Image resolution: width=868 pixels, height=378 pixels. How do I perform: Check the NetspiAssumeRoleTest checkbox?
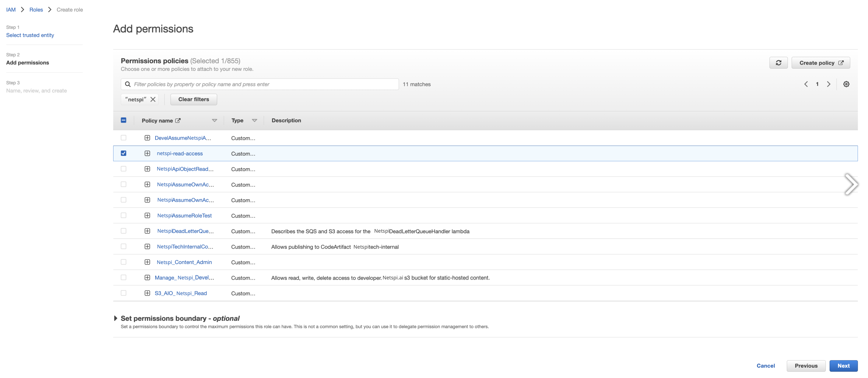tap(124, 215)
